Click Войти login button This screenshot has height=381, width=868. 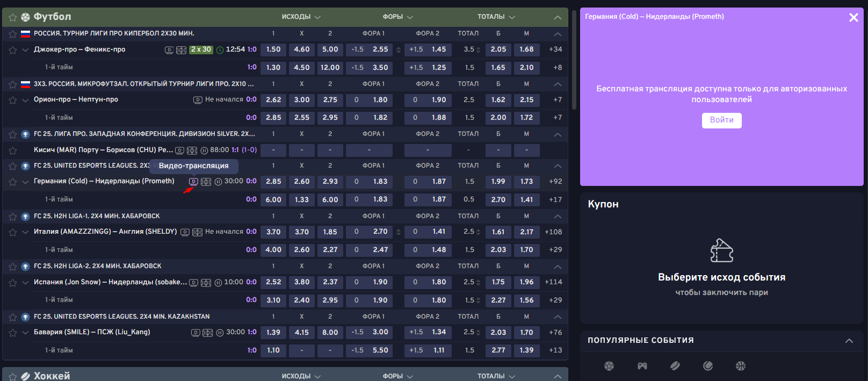(721, 120)
